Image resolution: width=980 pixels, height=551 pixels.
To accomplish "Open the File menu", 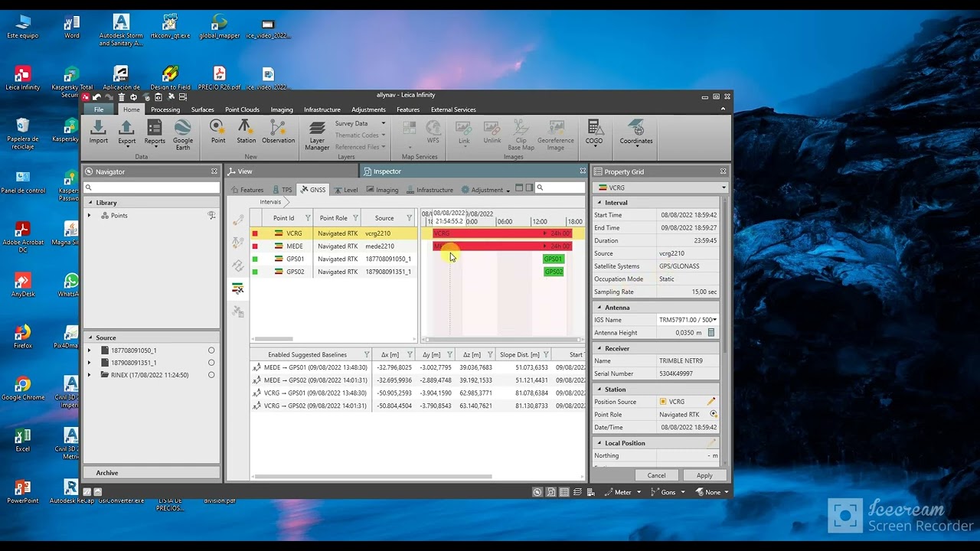I will pyautogui.click(x=99, y=109).
